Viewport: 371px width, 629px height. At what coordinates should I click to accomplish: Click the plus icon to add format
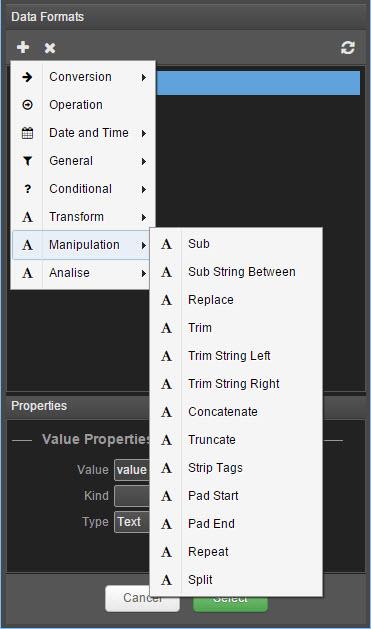[x=23, y=47]
